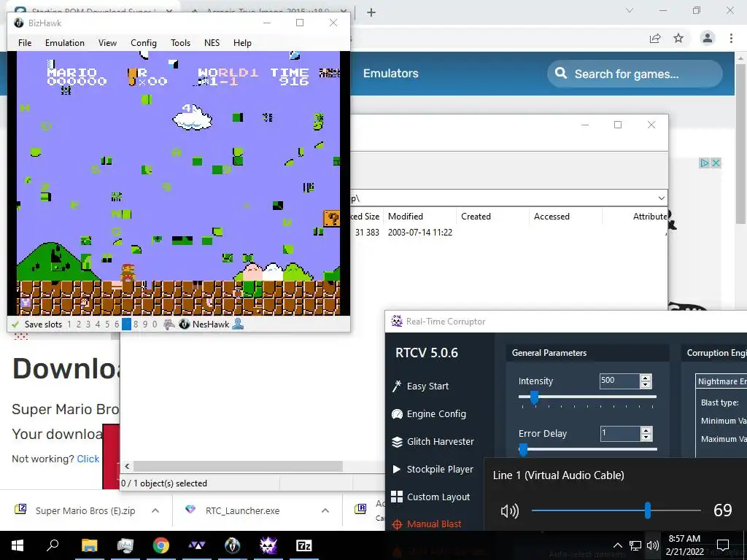Click the search magnifier on website
This screenshot has width=747, height=560.
[561, 74]
